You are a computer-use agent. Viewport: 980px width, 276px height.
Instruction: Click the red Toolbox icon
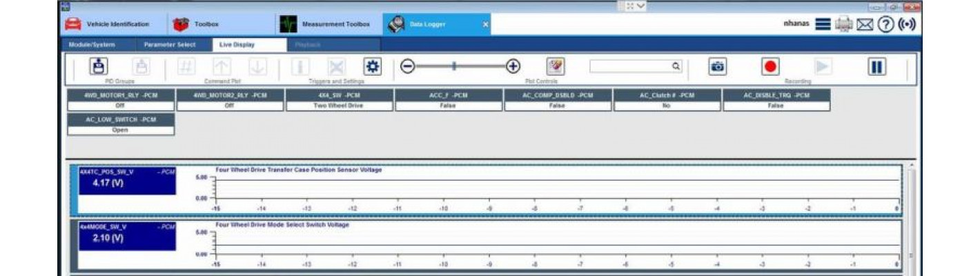tap(181, 24)
